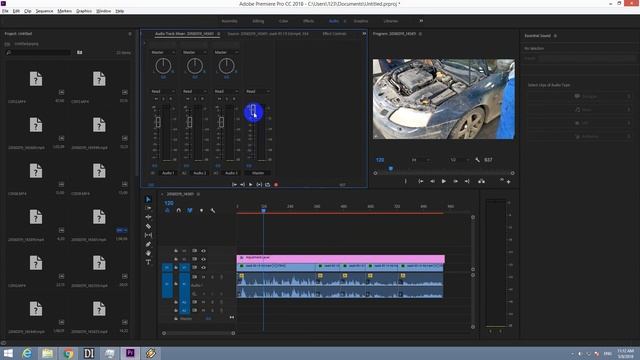Open the File menu
Image resolution: width=640 pixels, height=360 pixels.
point(5,11)
